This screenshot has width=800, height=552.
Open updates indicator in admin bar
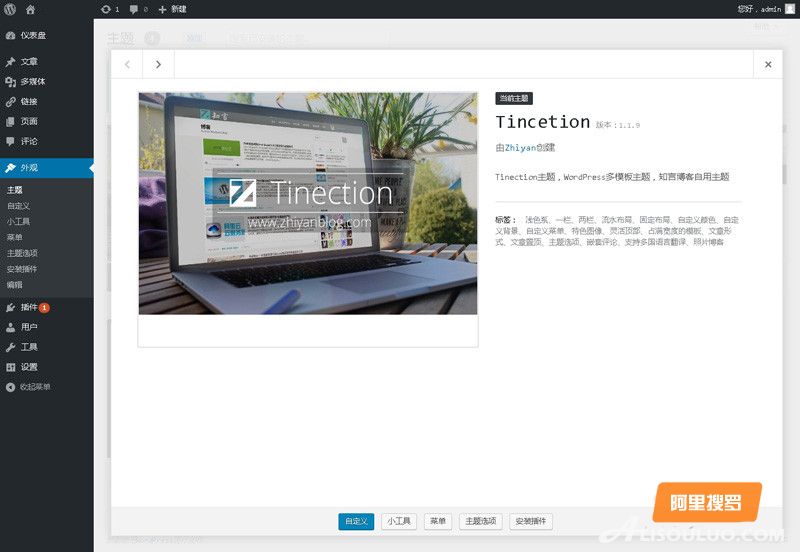110,9
